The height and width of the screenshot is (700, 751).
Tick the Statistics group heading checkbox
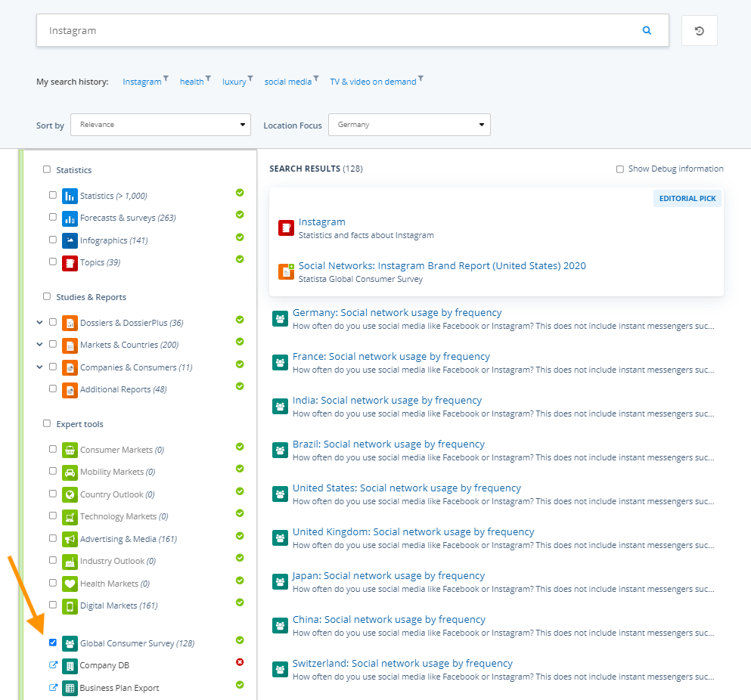point(46,169)
